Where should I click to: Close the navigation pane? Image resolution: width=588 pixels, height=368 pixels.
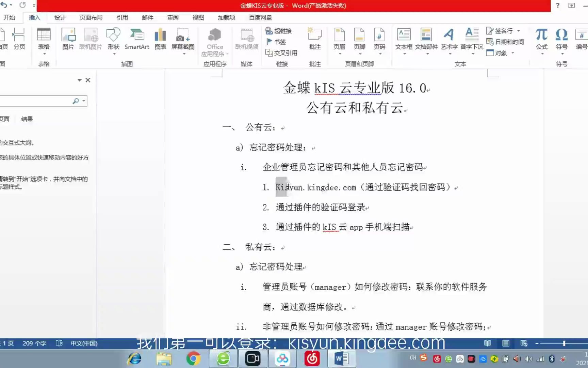click(x=88, y=80)
